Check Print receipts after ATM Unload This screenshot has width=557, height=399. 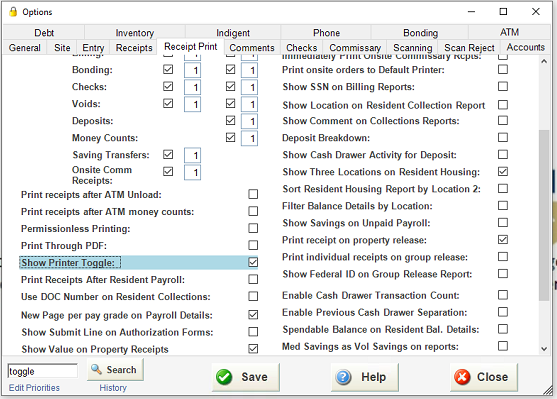tap(253, 194)
